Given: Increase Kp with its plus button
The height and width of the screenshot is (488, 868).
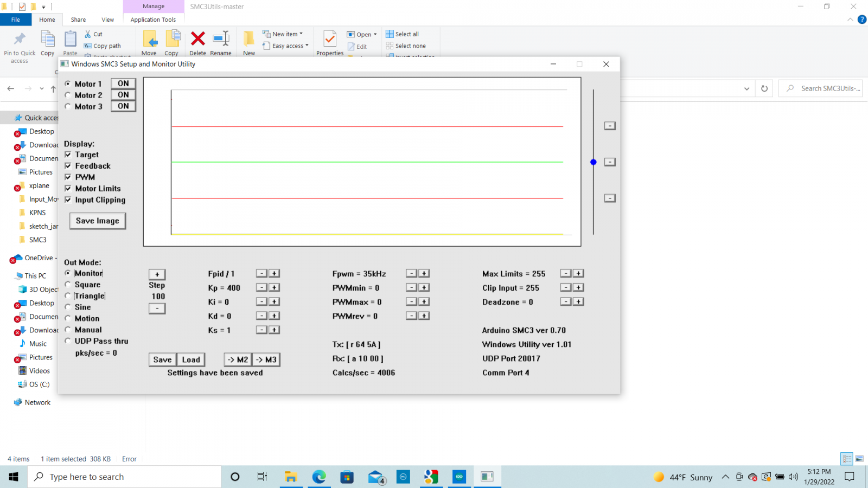Looking at the screenshot, I should point(275,287).
